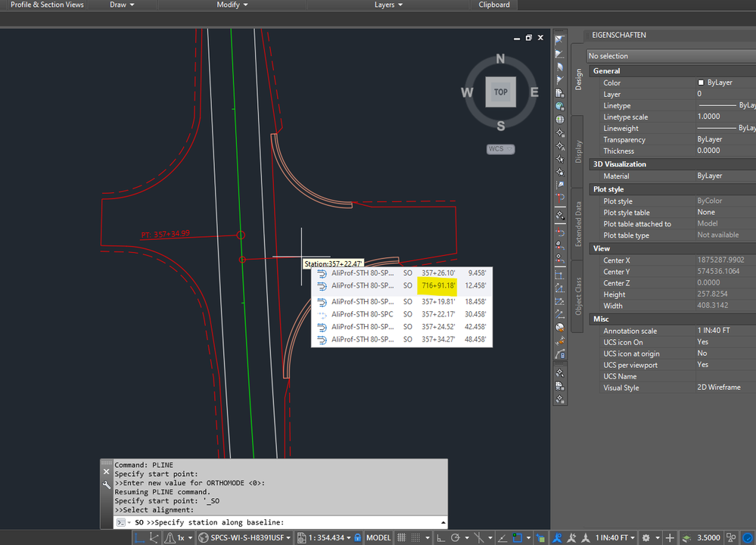Select the row with station 357+34.27'
The height and width of the screenshot is (545, 756).
pyautogui.click(x=402, y=340)
